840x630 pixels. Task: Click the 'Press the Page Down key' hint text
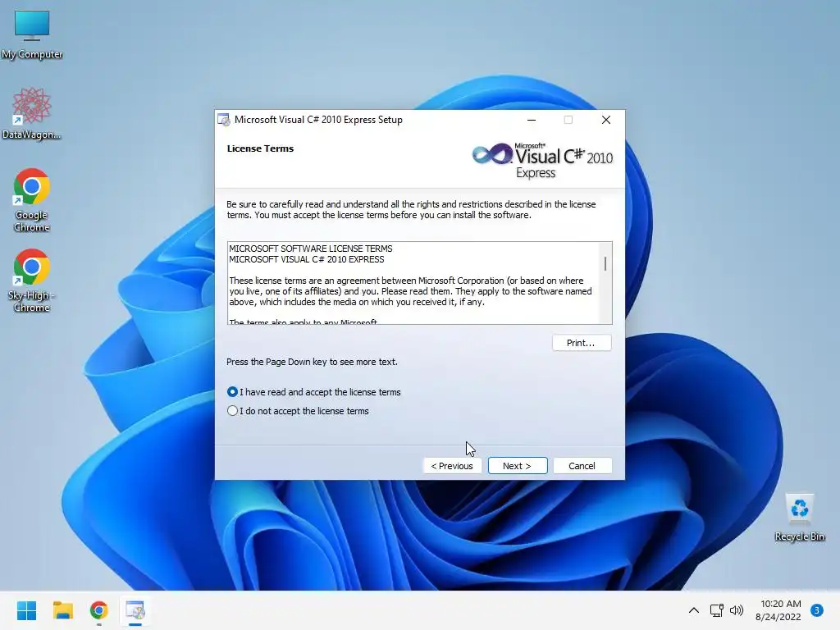tap(312, 362)
